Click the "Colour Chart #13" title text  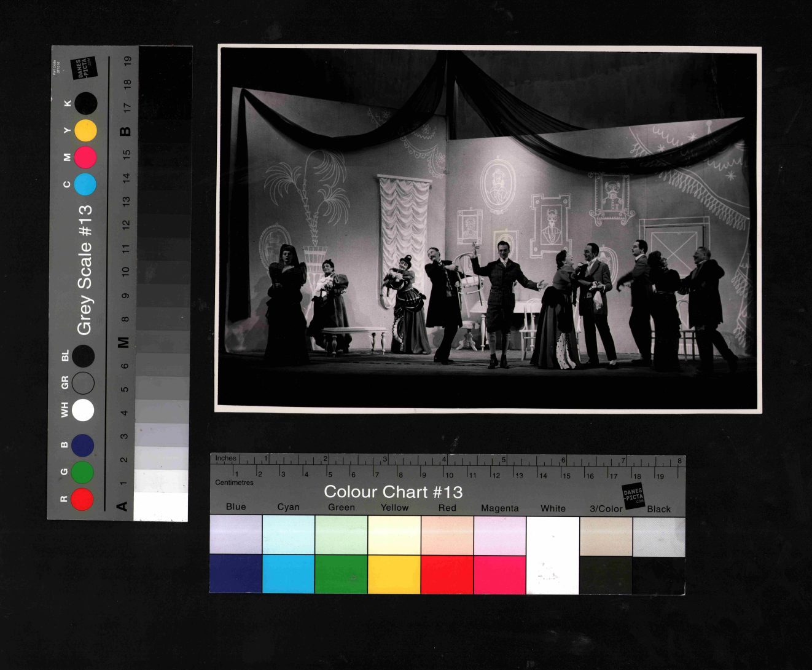pyautogui.click(x=393, y=492)
